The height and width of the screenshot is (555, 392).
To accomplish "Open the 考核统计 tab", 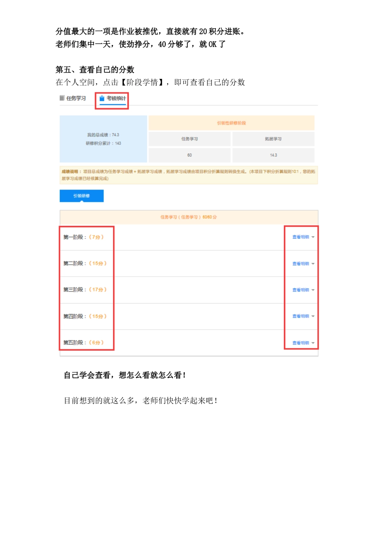I will pyautogui.click(x=113, y=98).
